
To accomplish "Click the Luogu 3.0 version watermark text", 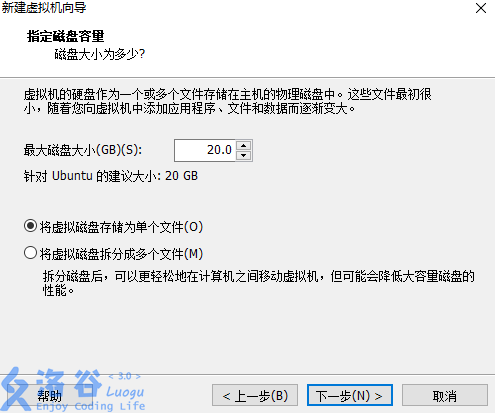I will point(125,376).
